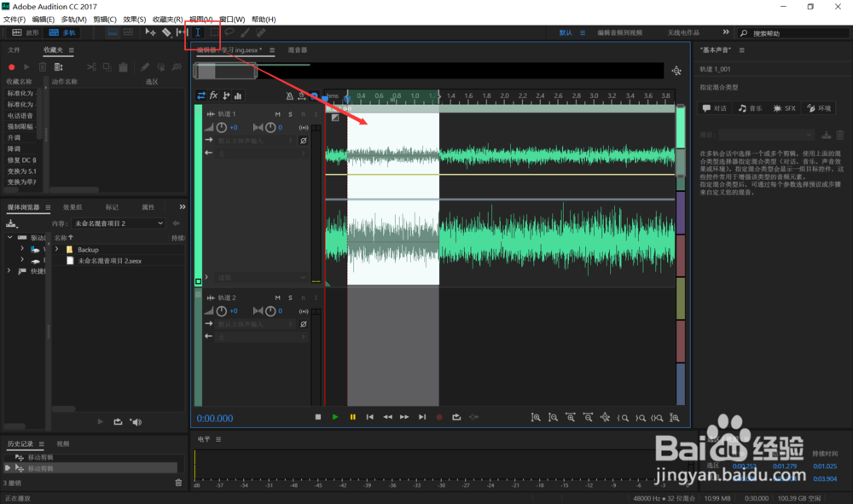Zoom in at in point
Image resolution: width=853 pixels, height=504 pixels.
click(x=623, y=418)
